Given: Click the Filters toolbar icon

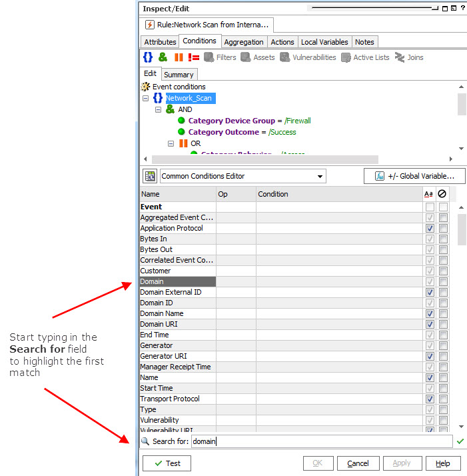Looking at the screenshot, I should point(220,57).
